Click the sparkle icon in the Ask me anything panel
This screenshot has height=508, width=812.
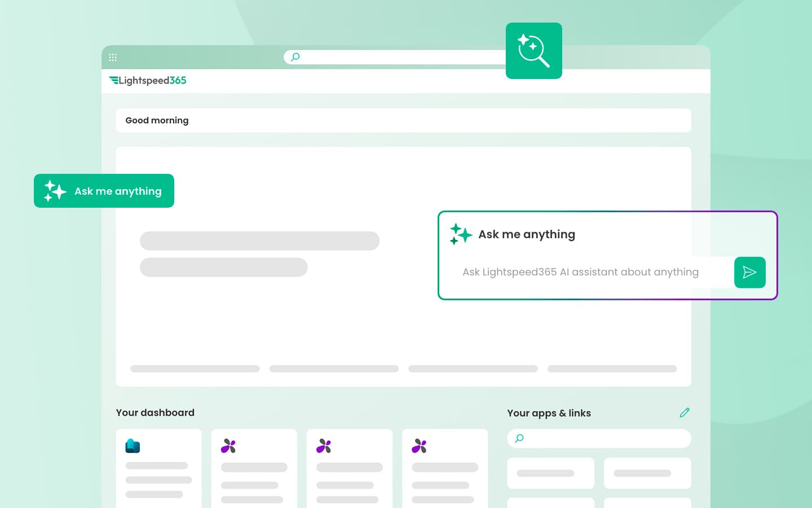pos(461,234)
